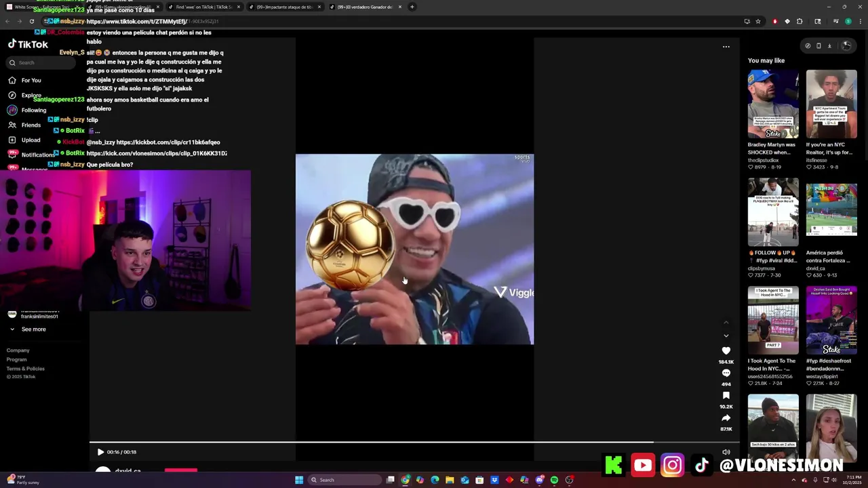Open FOLLOW UP #fyp video thumbnail
868x488 pixels.
click(773, 212)
